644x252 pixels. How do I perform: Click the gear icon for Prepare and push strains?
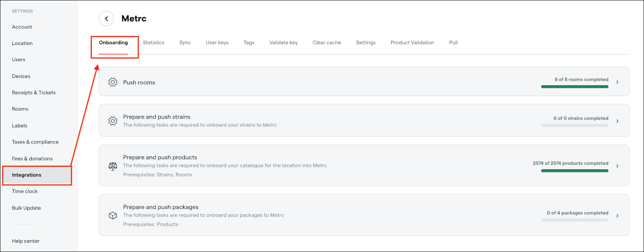click(x=113, y=121)
